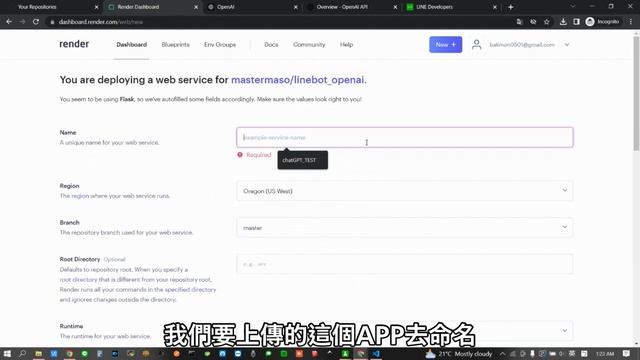Click the taskbar clock
The width and height of the screenshot is (640, 360).
pyautogui.click(x=605, y=354)
